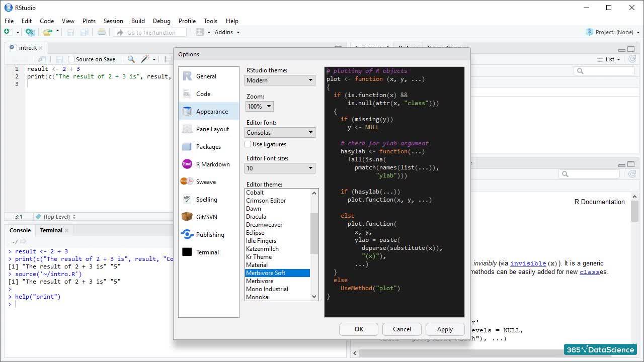Open the Sweave options category
The height and width of the screenshot is (362, 644).
pos(208,182)
